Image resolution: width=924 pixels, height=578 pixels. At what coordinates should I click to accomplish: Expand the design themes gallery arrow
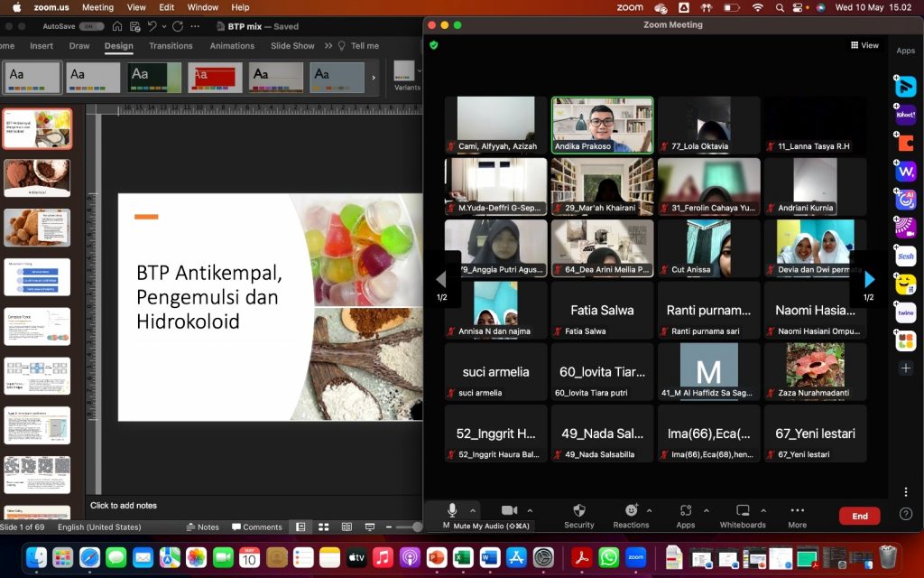374,78
